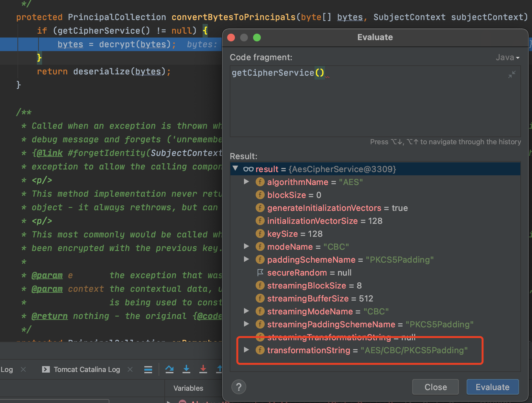Open the help question mark button
532x403 pixels.
click(239, 387)
